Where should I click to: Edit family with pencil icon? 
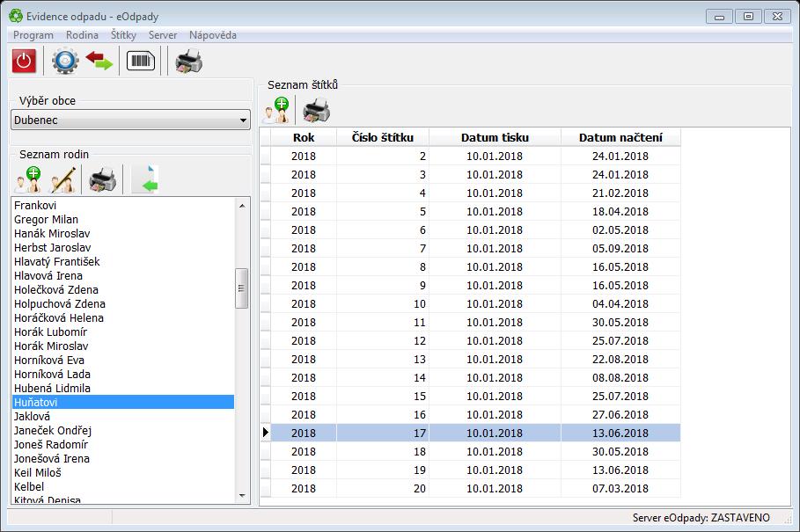coord(62,180)
